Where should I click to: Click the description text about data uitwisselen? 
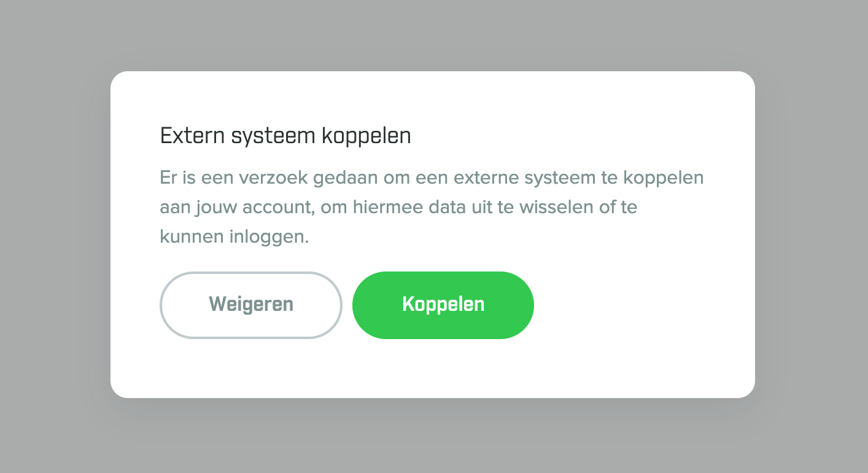pos(430,206)
